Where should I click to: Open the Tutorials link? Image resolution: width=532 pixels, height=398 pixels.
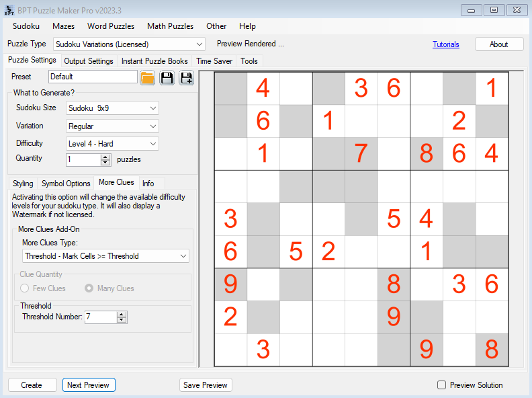(446, 44)
